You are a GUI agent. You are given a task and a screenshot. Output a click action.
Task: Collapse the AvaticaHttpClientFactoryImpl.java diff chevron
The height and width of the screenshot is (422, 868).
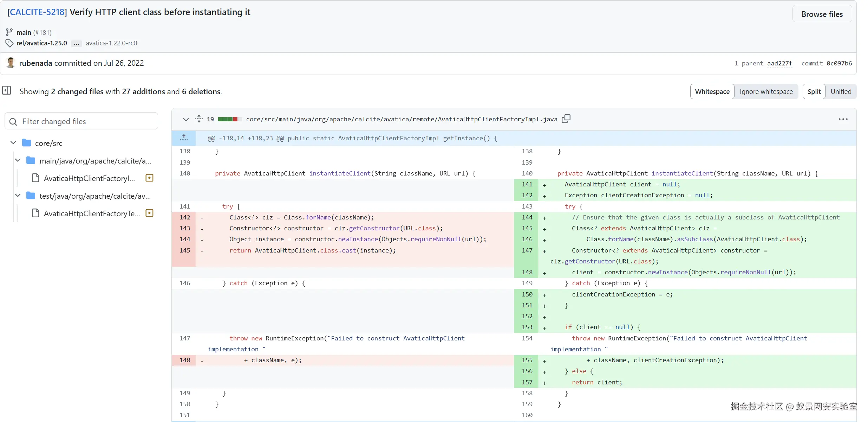(186, 119)
